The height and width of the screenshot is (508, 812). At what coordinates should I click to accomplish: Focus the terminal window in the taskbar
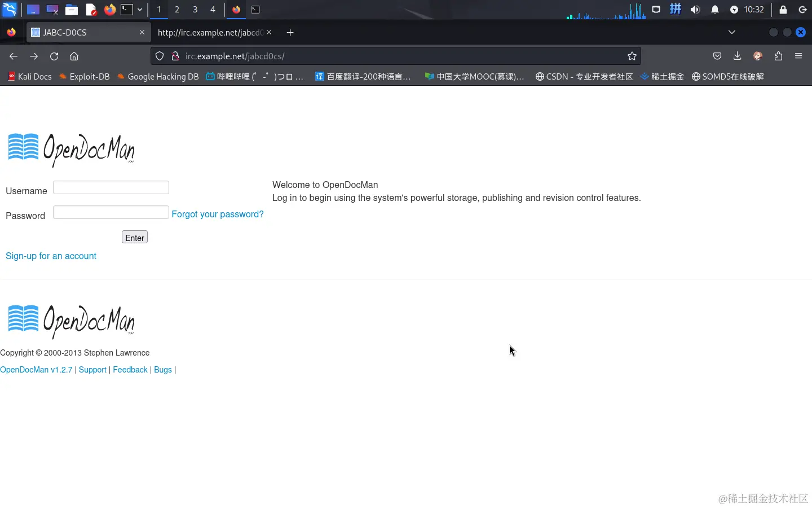(255, 10)
